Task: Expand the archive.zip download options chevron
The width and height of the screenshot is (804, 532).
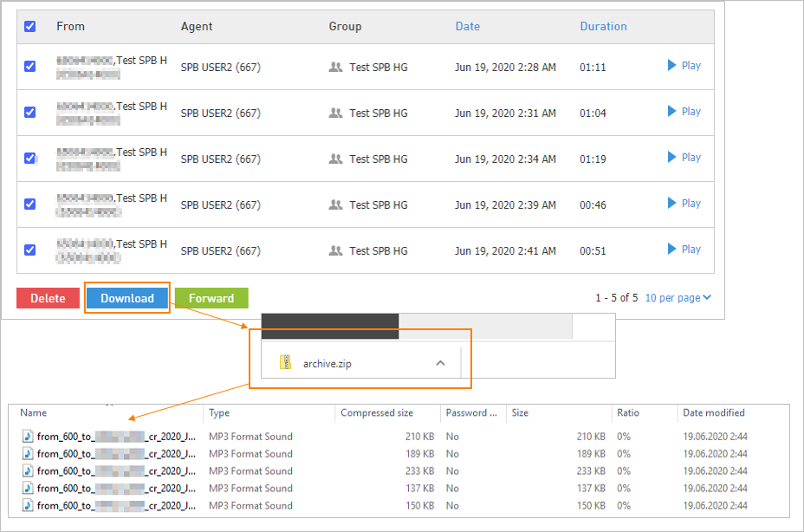Action: tap(440, 363)
